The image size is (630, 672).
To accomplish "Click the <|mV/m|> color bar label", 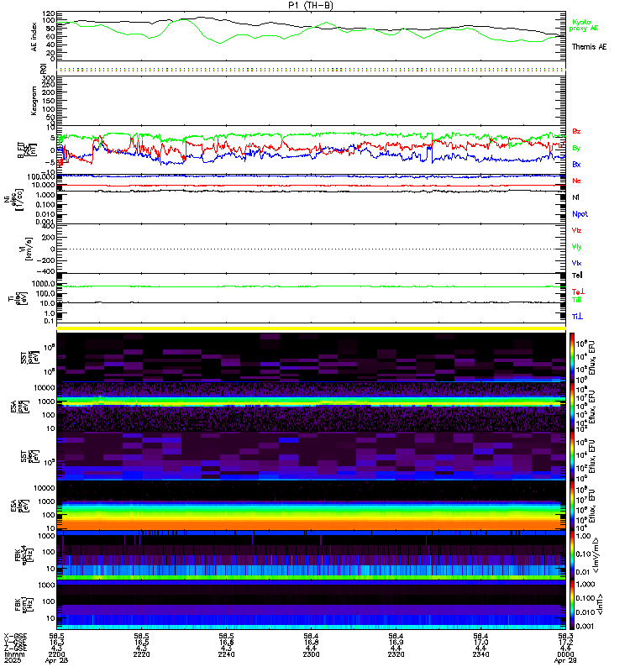I will click(596, 556).
